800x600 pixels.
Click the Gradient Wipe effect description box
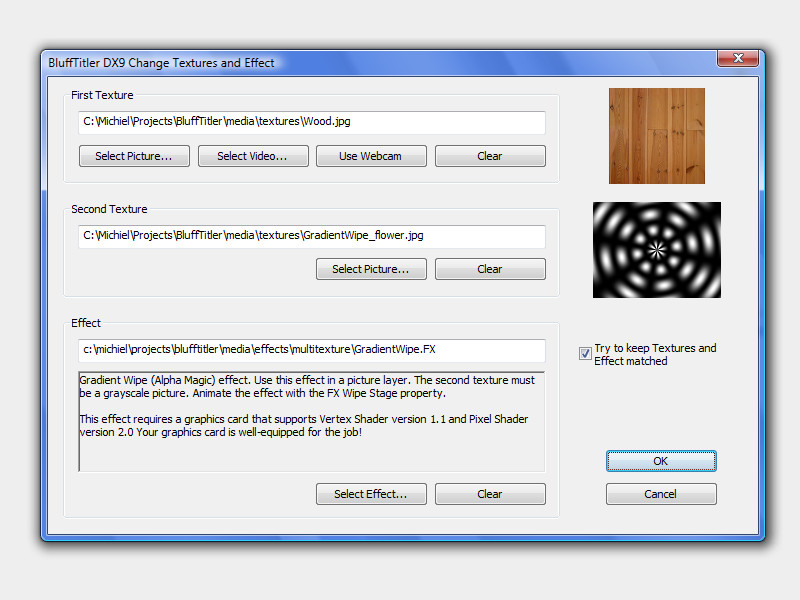pyautogui.click(x=312, y=421)
